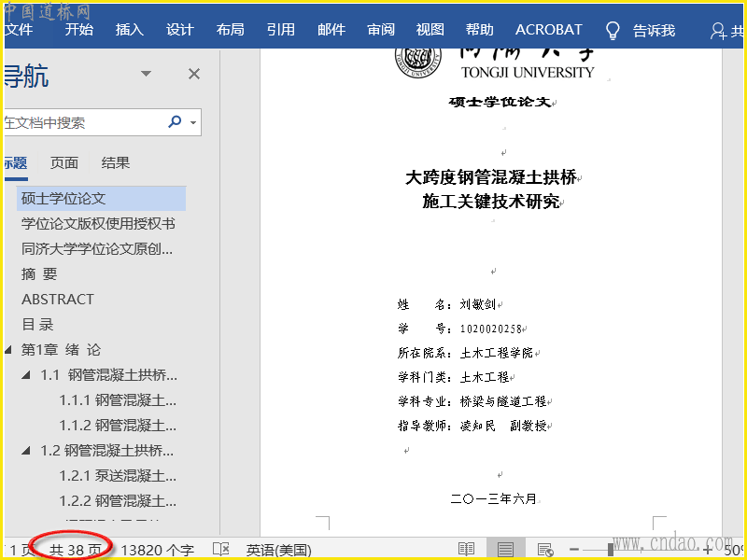Click the 硕士学位论文 line in the document

tap(500, 102)
